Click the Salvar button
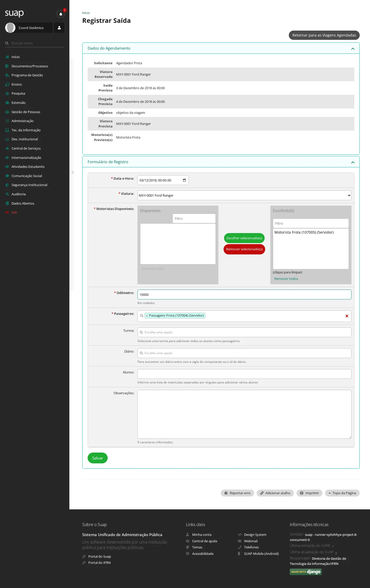 (98, 458)
